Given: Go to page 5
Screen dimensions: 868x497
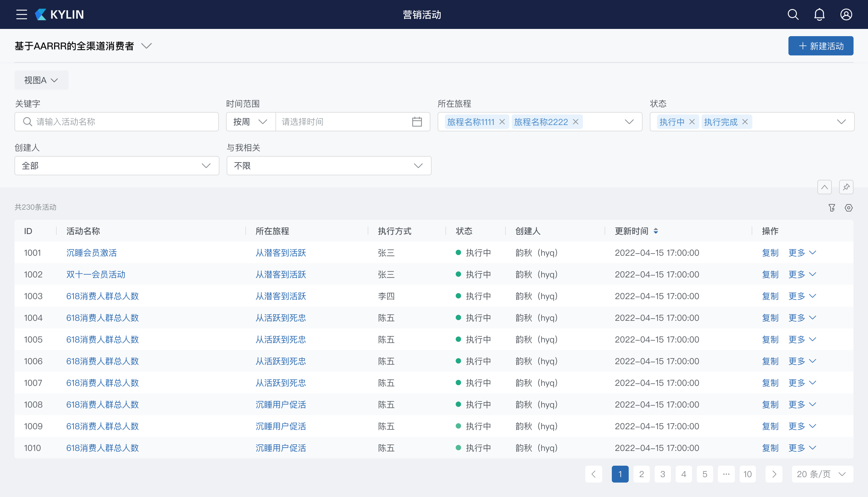Looking at the screenshot, I should click(705, 474).
